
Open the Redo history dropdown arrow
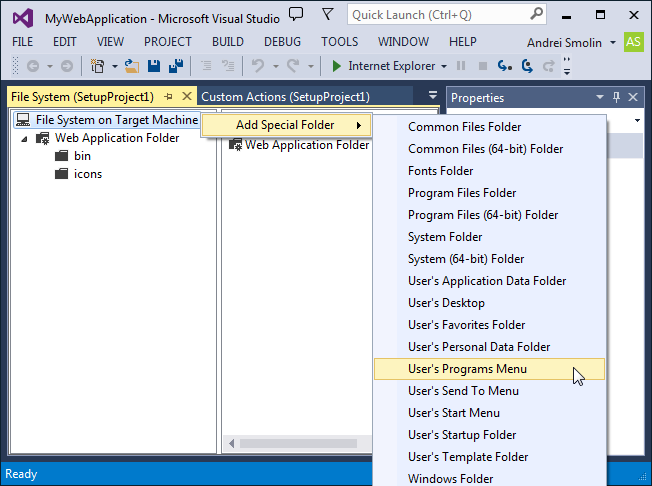311,67
